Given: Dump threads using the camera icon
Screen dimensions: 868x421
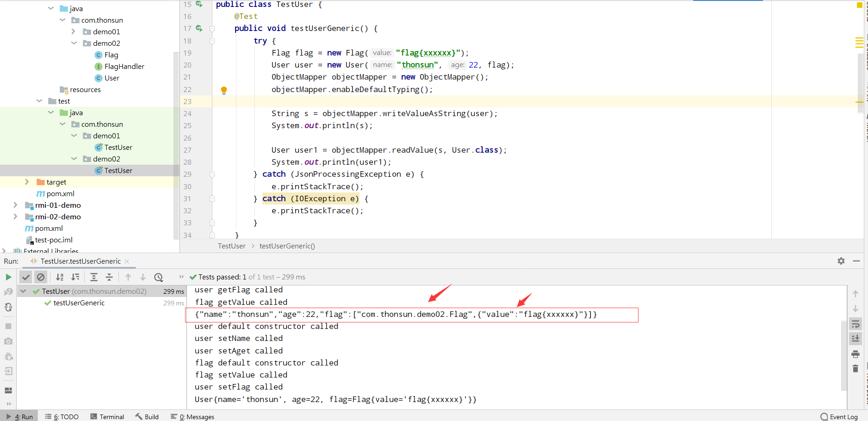Looking at the screenshot, I should 8,341.
